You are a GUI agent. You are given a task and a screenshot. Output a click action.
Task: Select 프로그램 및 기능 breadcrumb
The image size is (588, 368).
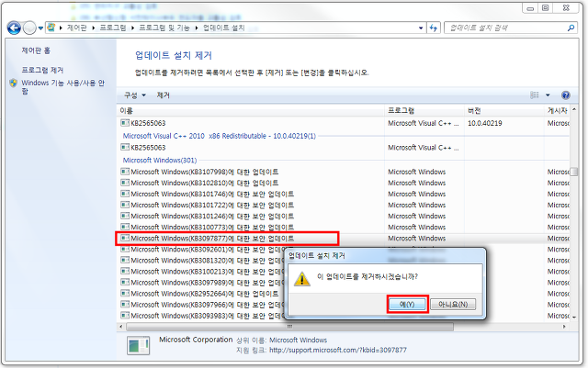click(164, 28)
